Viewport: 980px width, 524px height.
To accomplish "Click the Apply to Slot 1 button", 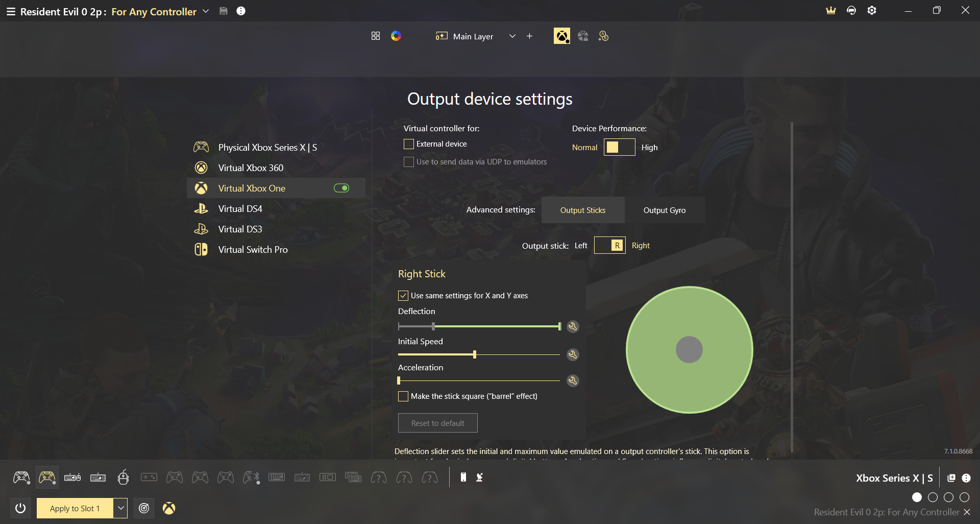I will tap(75, 508).
